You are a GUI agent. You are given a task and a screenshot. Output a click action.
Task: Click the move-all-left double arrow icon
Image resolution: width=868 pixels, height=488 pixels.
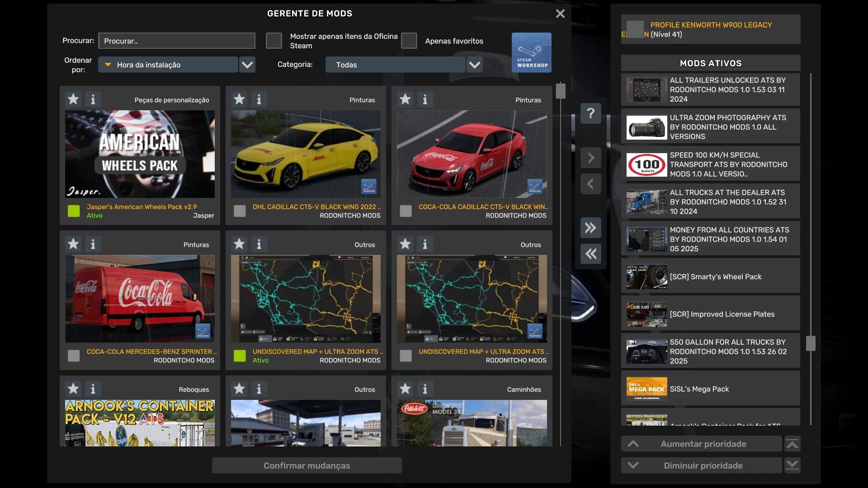click(590, 254)
